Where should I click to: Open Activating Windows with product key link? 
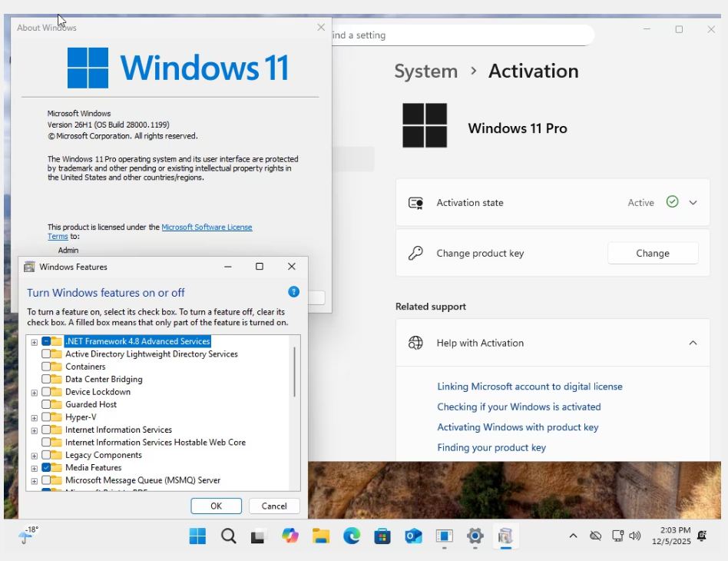point(518,427)
